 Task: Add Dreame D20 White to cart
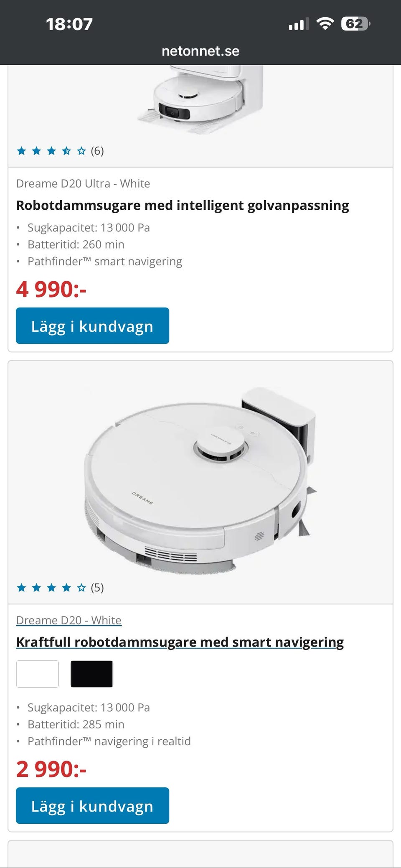click(92, 806)
